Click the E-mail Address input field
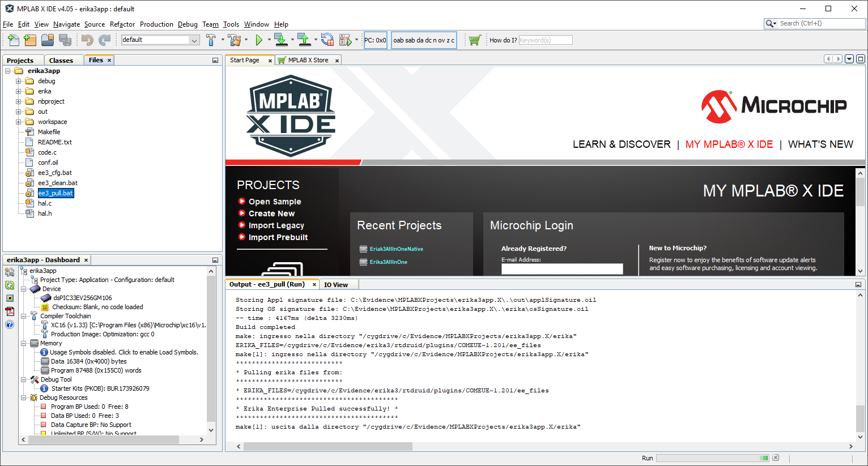868x466 pixels. coord(562,269)
